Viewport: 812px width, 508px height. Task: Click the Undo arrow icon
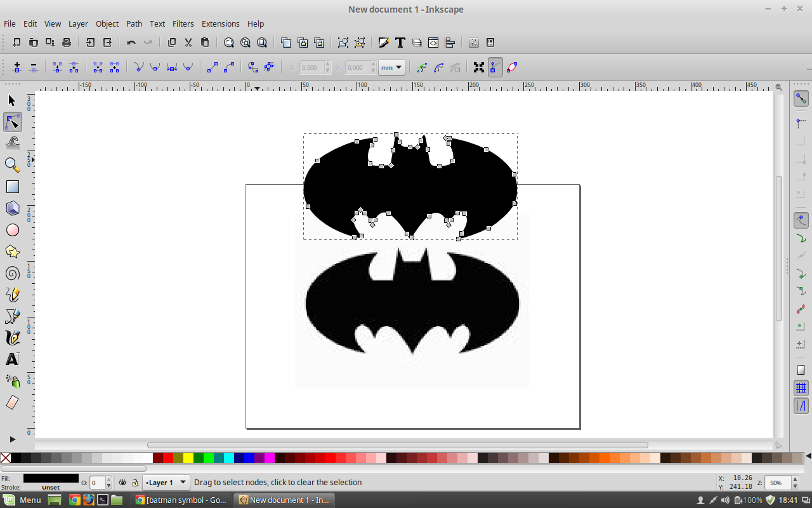131,43
